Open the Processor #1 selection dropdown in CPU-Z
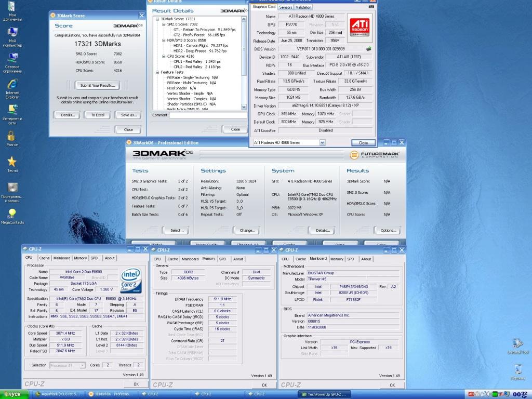 82,365
